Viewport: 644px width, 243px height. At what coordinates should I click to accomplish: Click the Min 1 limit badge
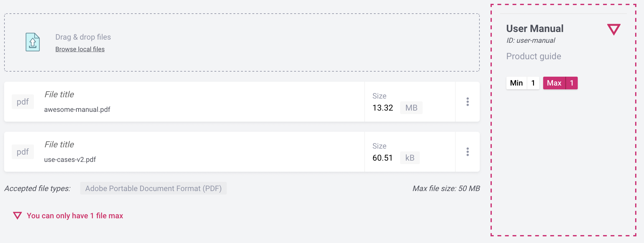click(523, 83)
